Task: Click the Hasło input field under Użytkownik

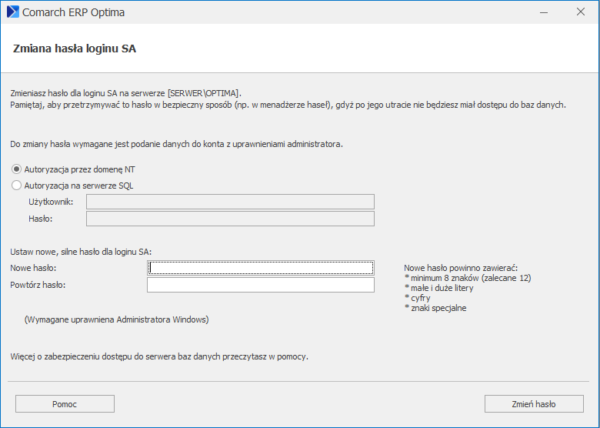Action: (230, 219)
